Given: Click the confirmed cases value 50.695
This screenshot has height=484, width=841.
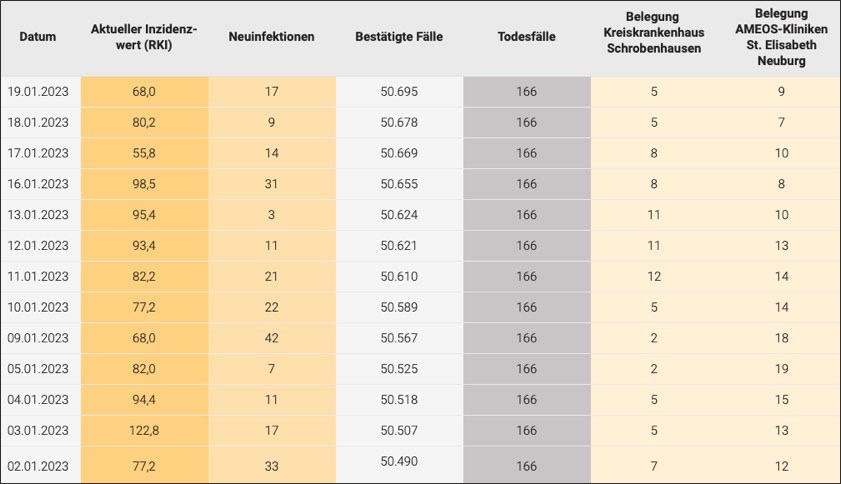Looking at the screenshot, I should point(399,92).
